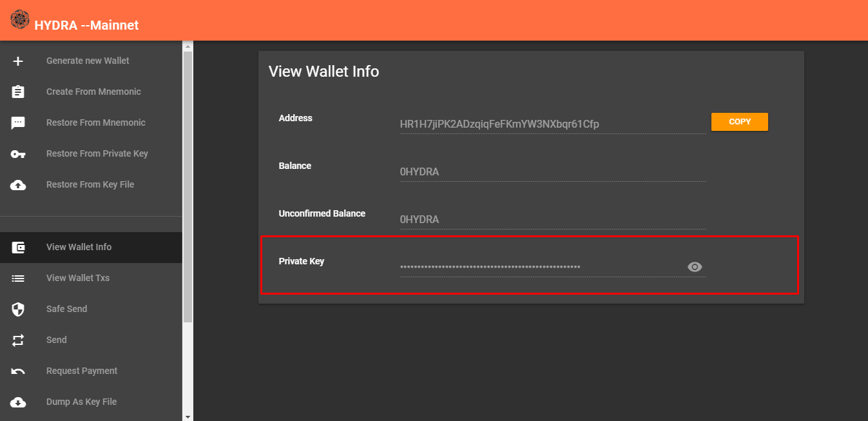868x421 pixels.
Task: Open Restore From Private Key page
Action: point(91,153)
